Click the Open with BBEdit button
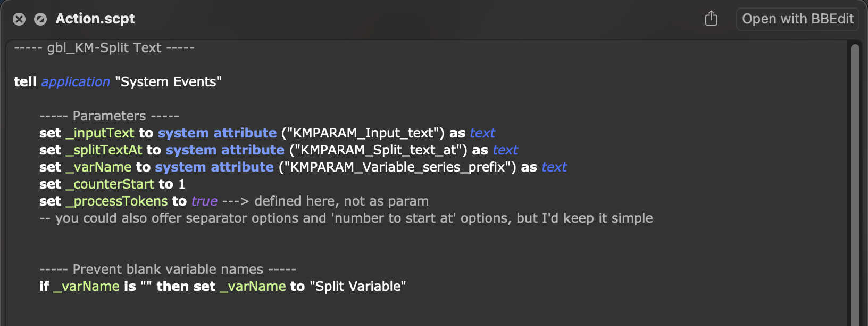The height and width of the screenshot is (326, 868). (x=797, y=19)
